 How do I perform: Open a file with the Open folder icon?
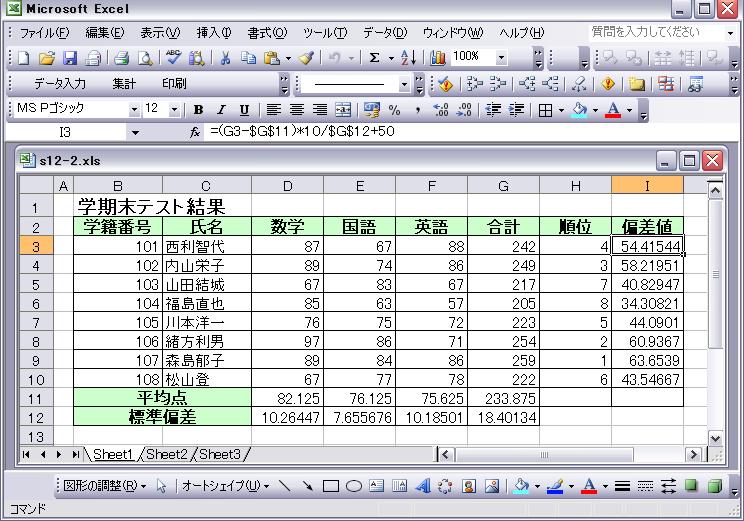pyautogui.click(x=46, y=58)
